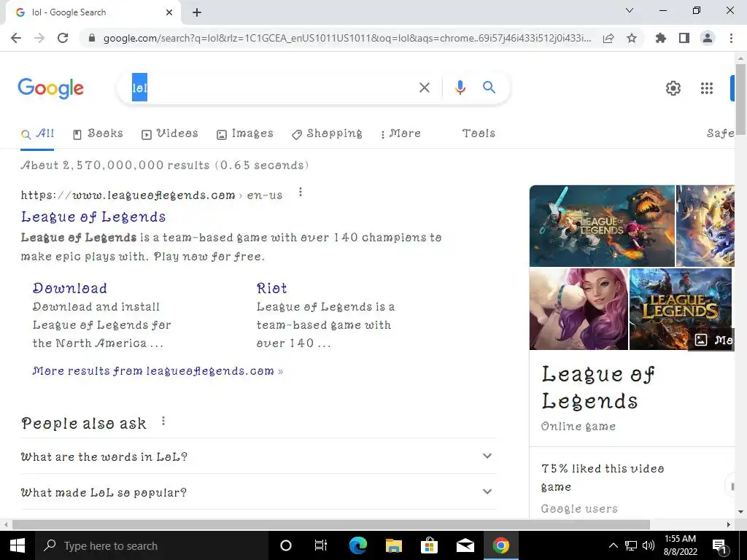This screenshot has width=747, height=560.
Task: Open the pink-haired character thumbnail
Action: point(578,309)
